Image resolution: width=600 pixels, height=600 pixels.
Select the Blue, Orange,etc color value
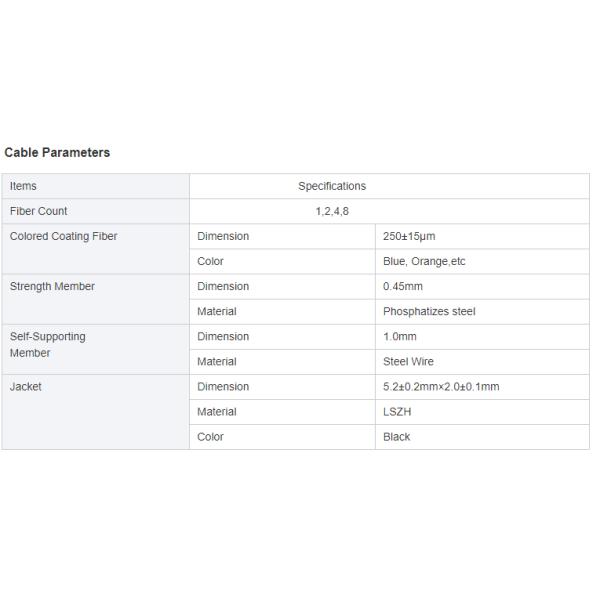coord(424,261)
